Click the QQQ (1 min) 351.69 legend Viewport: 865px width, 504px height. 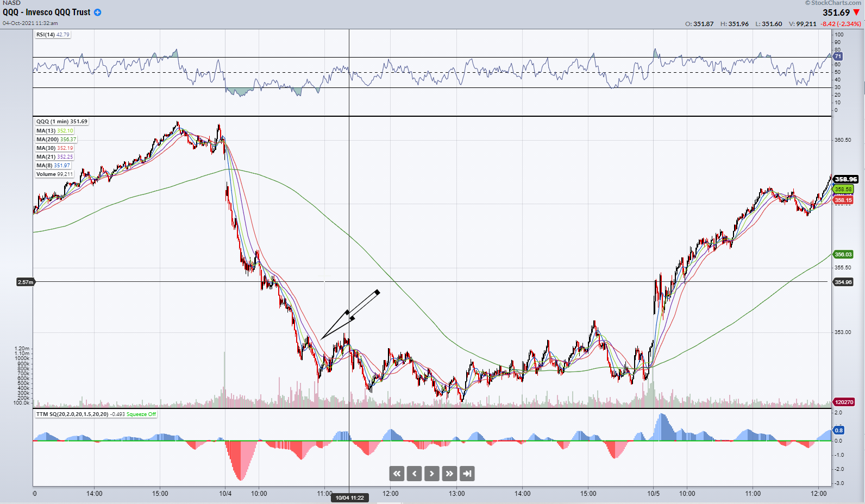[61, 122]
